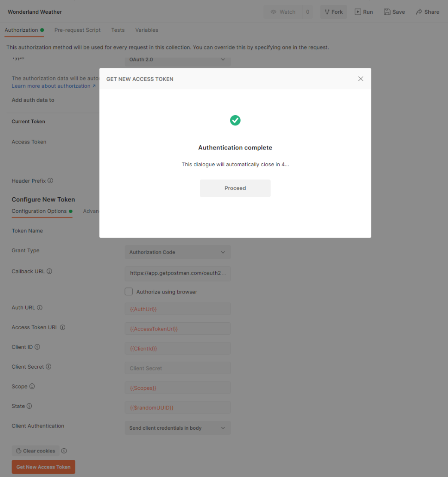Open the Client Authentication dropdown
Screen dimensions: 448x477
pos(177,428)
